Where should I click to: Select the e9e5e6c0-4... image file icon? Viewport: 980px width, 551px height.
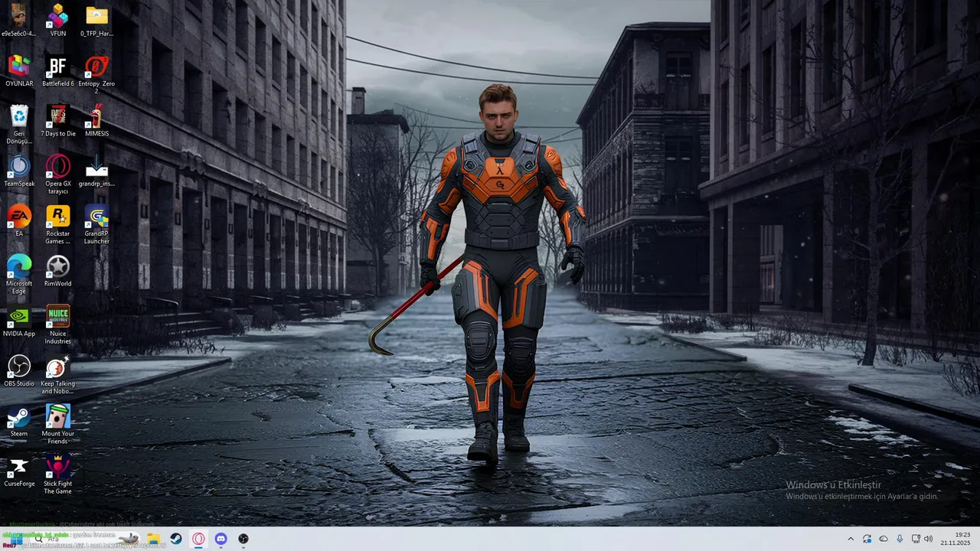click(x=19, y=20)
